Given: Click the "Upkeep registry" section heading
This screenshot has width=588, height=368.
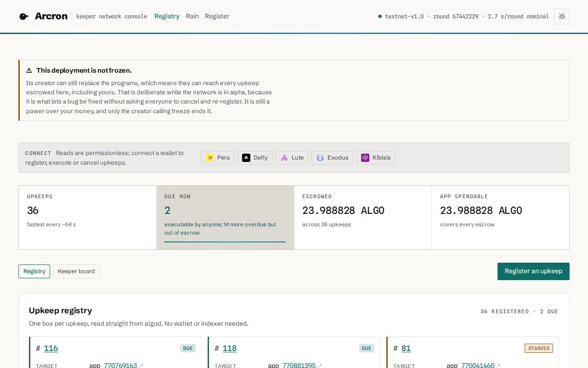Looking at the screenshot, I should coord(61,310).
